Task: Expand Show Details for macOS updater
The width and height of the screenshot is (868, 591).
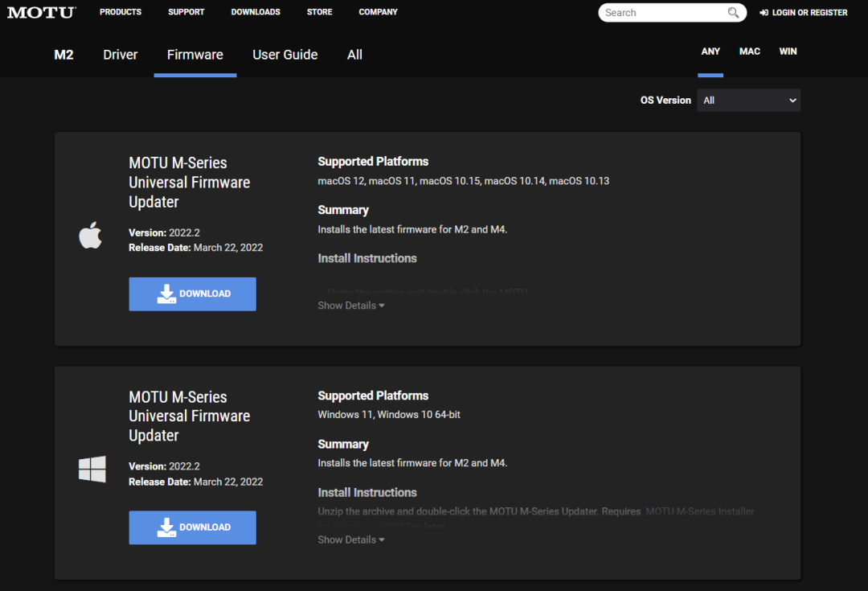Action: click(x=350, y=306)
